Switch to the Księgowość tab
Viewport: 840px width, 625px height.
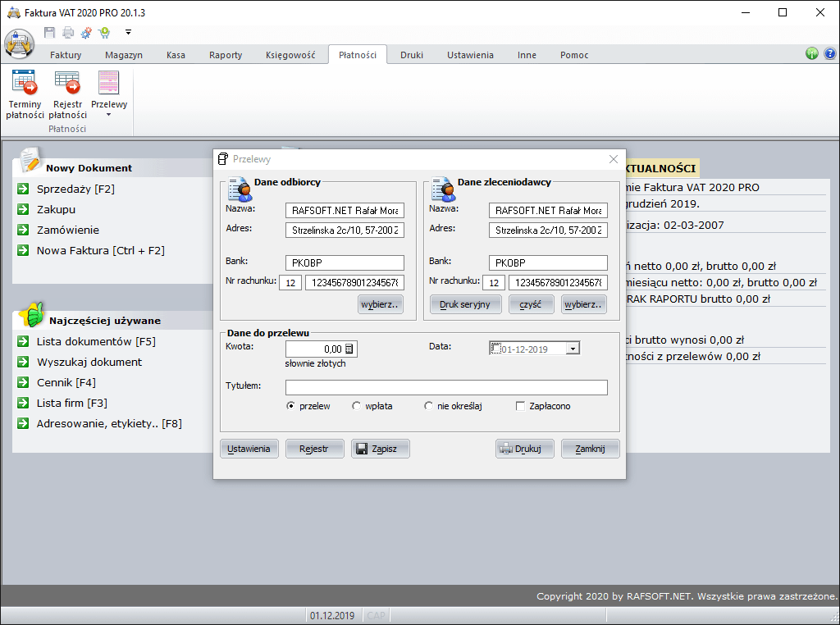pyautogui.click(x=290, y=55)
